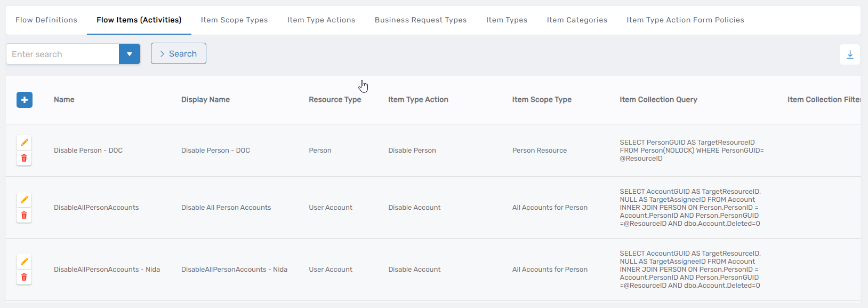Delete the Disable Person - DOC row
This screenshot has height=308, width=868.
point(24,158)
